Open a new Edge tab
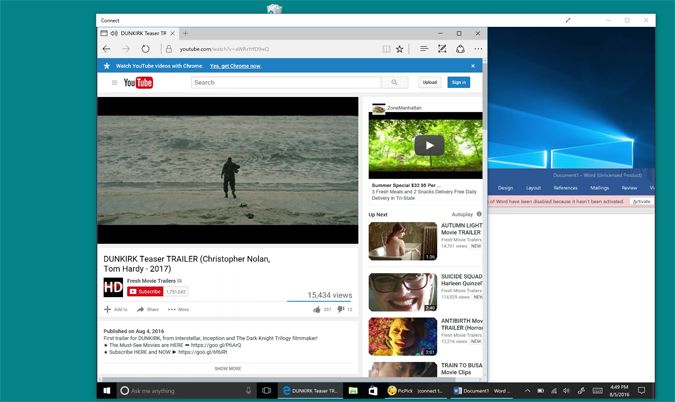Image resolution: width=675 pixels, height=402 pixels. click(x=186, y=33)
